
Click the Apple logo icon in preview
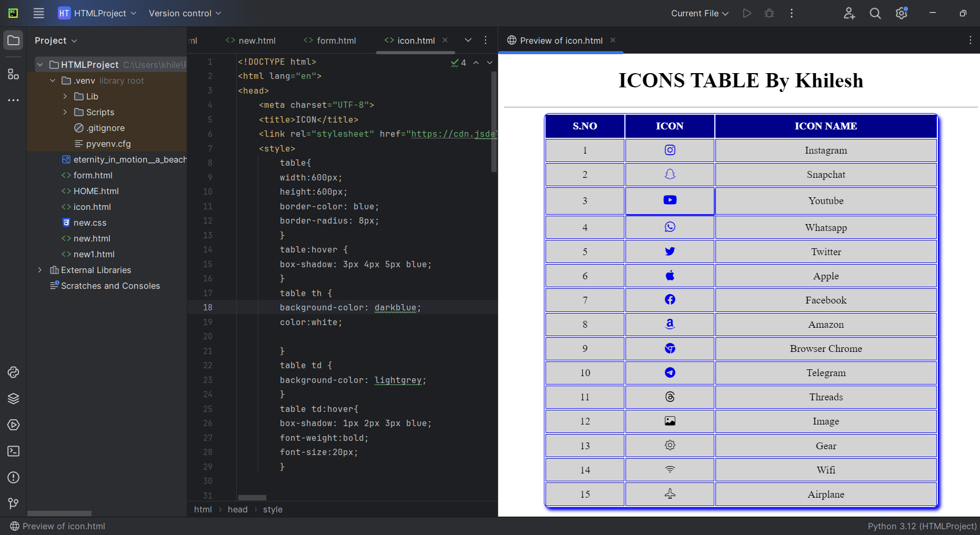(670, 276)
